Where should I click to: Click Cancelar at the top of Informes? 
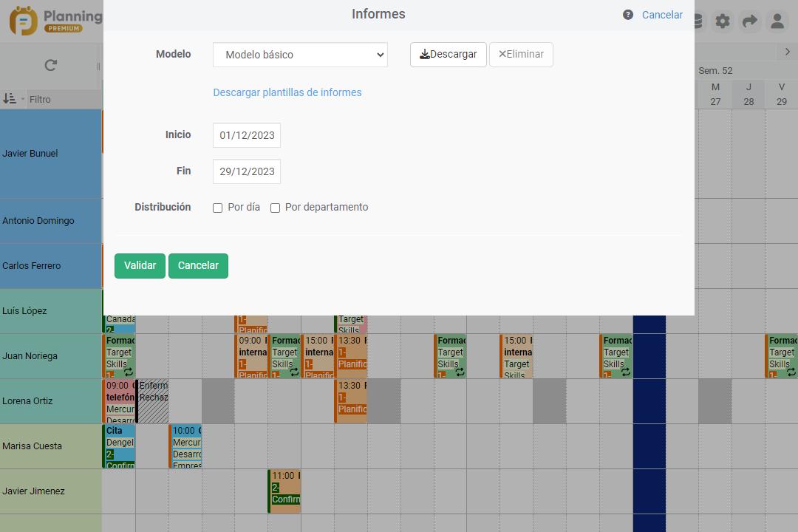click(662, 14)
